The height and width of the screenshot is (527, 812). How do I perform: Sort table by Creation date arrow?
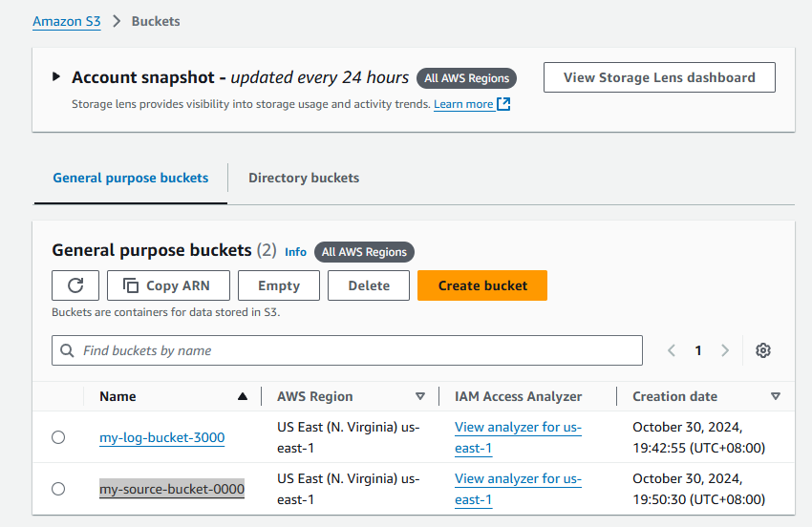coord(775,396)
